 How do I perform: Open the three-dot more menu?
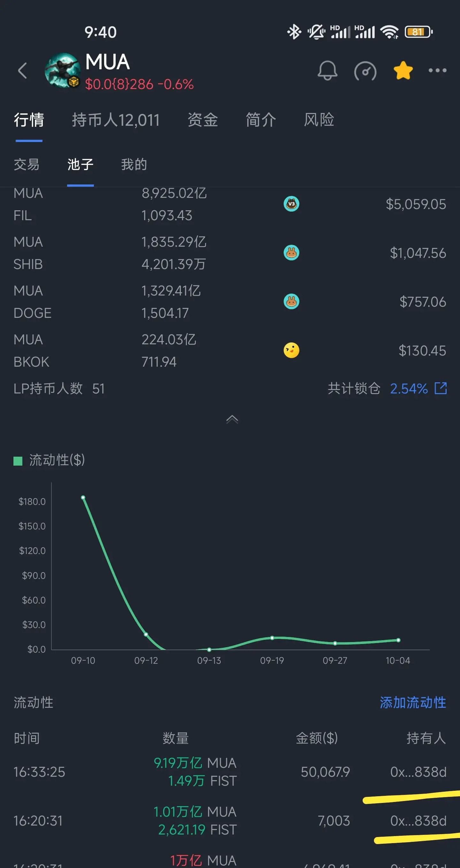[437, 71]
